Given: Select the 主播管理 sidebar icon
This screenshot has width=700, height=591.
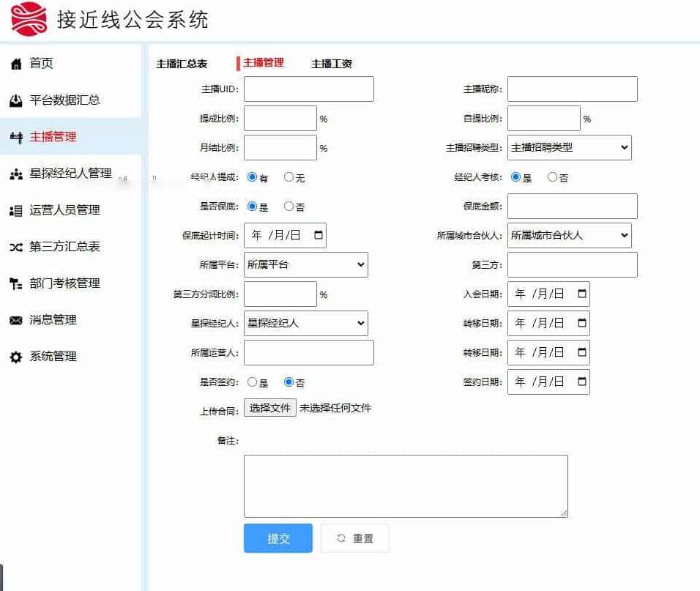Looking at the screenshot, I should [x=17, y=137].
